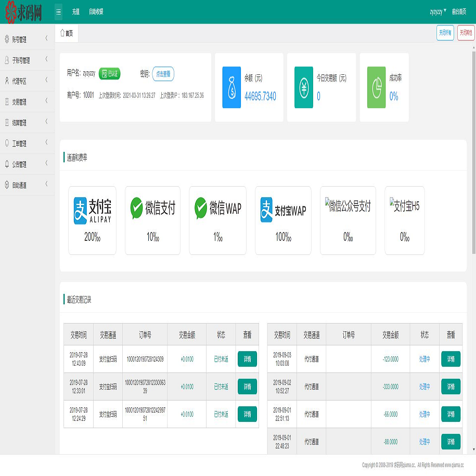Open the zyzyzzy user dropdown
This screenshot has width=476, height=476.
pos(438,11)
